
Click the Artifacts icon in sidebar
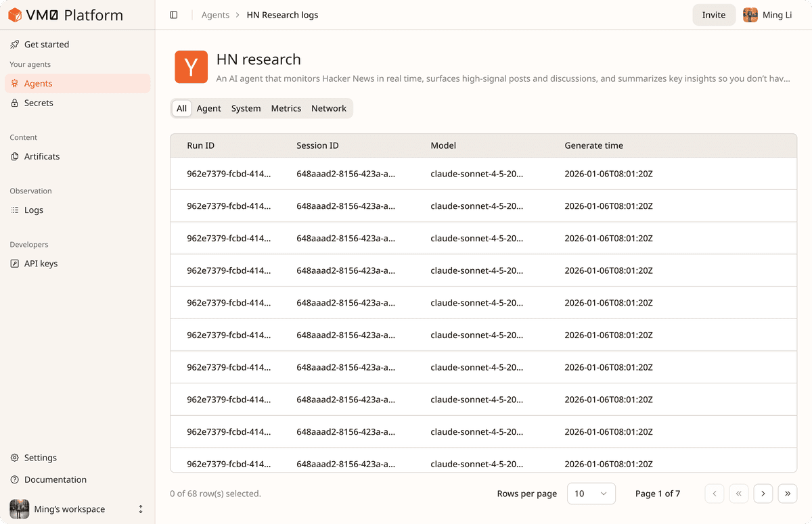pos(15,157)
